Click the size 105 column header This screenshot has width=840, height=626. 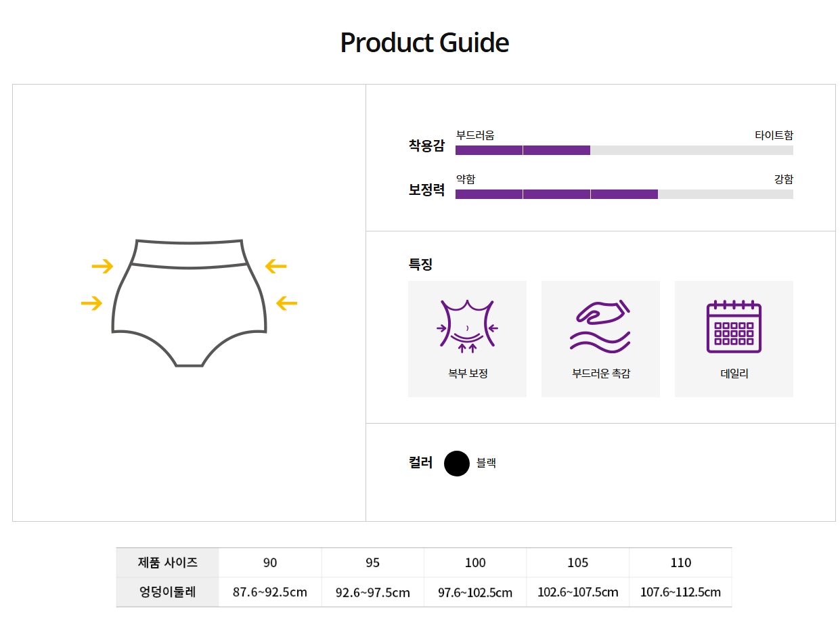tap(578, 563)
